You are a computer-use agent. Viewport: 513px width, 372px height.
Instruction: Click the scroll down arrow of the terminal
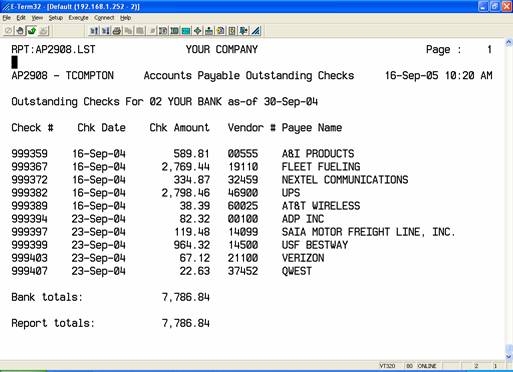click(x=509, y=356)
